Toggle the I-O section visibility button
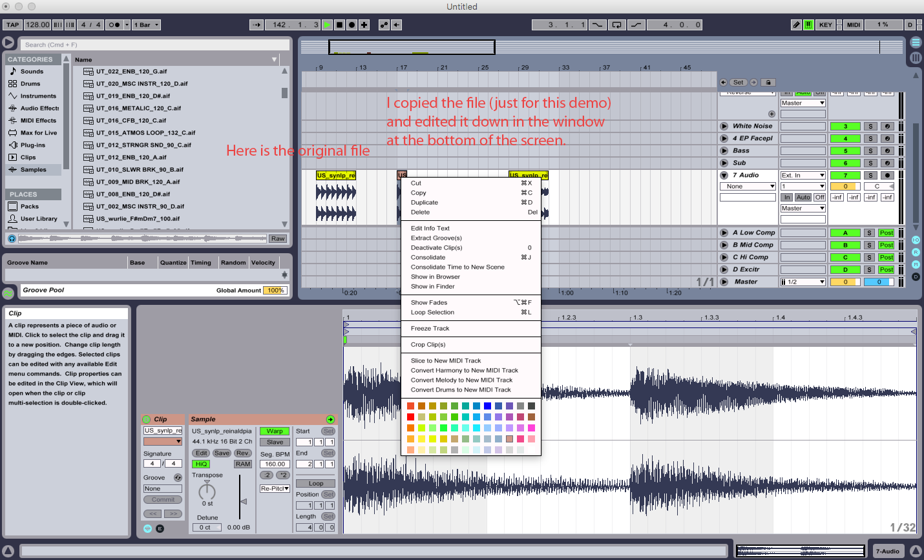This screenshot has width=924, height=560. click(916, 240)
